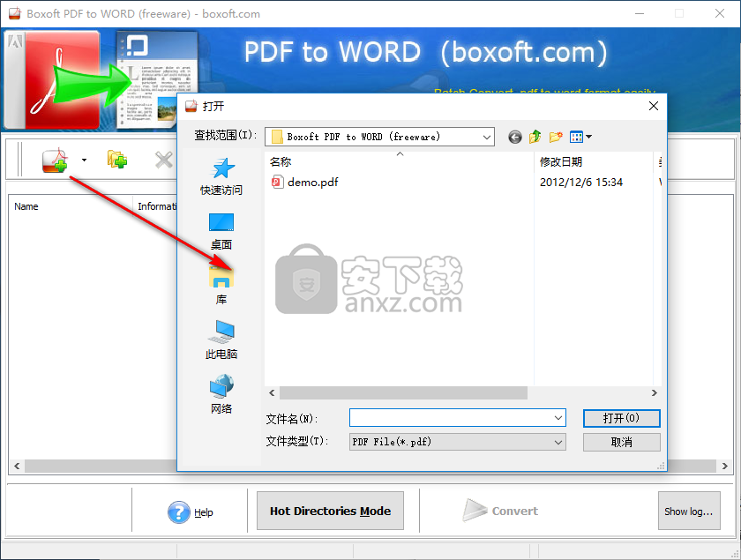Expand the 文件名 dropdown arrow
741x560 pixels.
click(x=558, y=418)
